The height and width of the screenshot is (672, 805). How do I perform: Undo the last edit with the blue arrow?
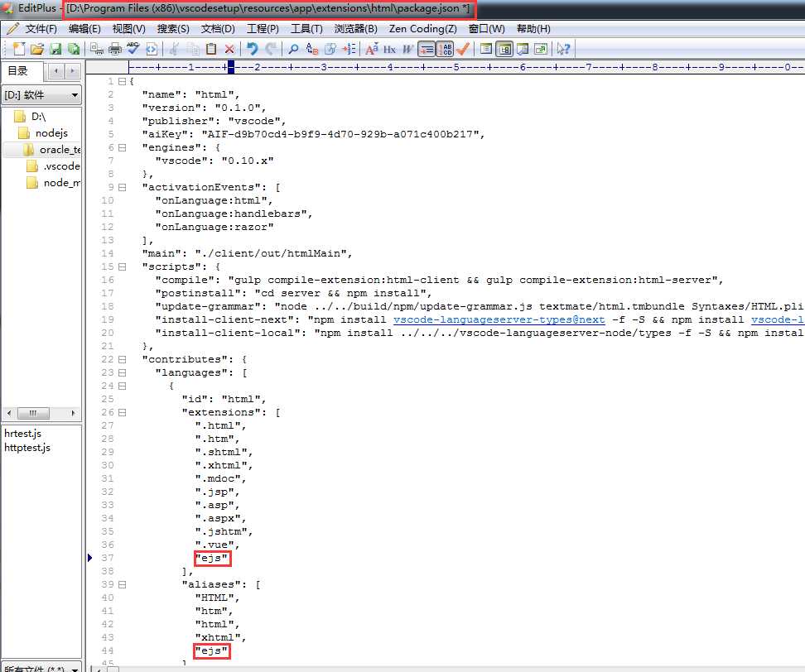coord(252,49)
